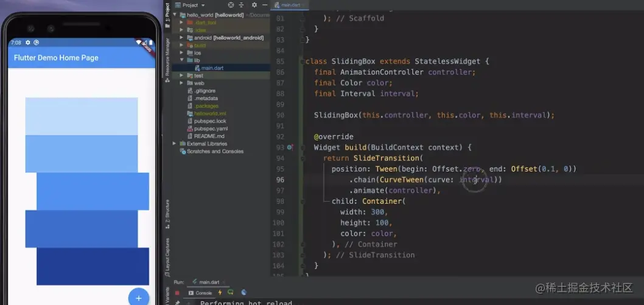Open the Z: Structure side tab
The width and height of the screenshot is (644, 305).
167,214
